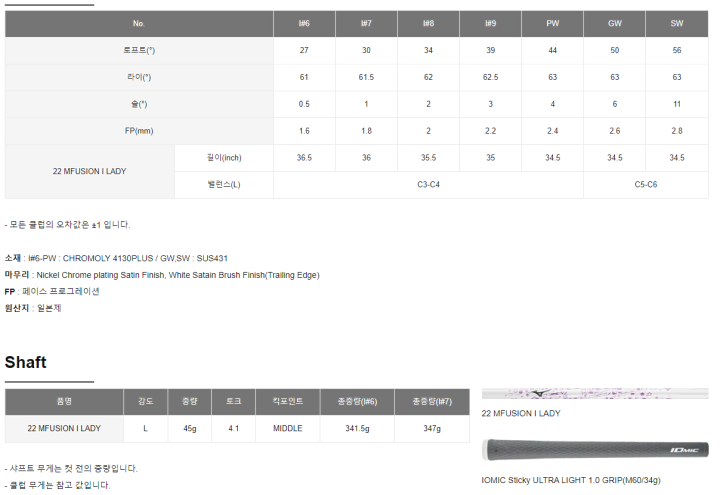Screen dimensions: 720x495
Task: Click FP value 1.8 for I#7
Action: (366, 131)
